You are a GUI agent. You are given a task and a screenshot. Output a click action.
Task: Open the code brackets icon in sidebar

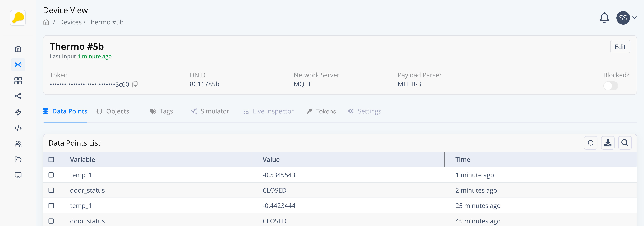pyautogui.click(x=18, y=128)
